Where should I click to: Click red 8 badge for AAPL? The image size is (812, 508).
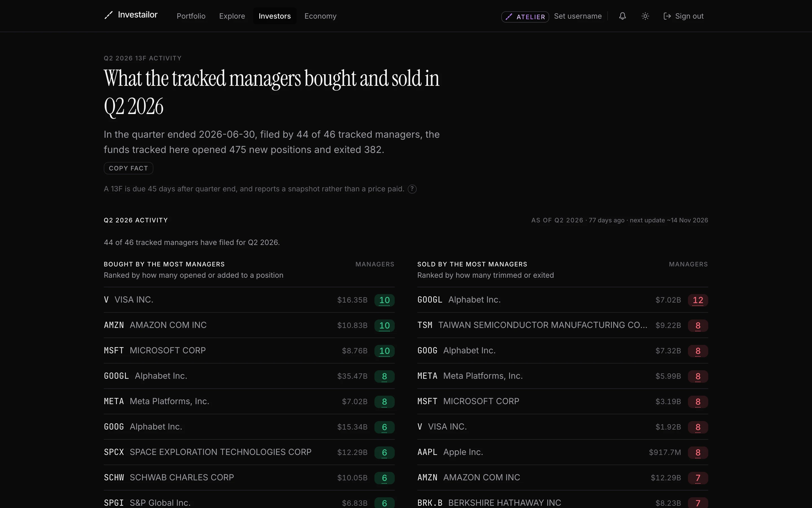click(x=698, y=453)
